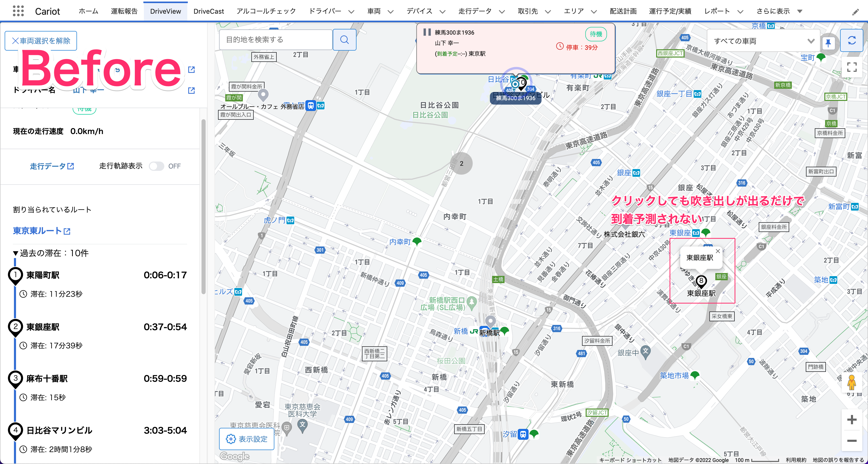The width and height of the screenshot is (868, 464).
Task: Open the 東京東ルート link
Action: pyautogui.click(x=41, y=231)
